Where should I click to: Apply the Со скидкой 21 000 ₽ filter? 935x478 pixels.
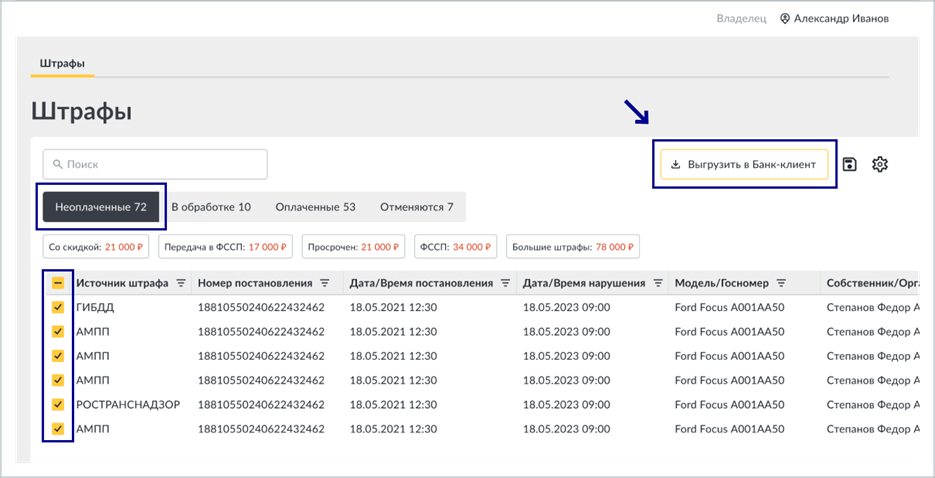click(x=97, y=247)
